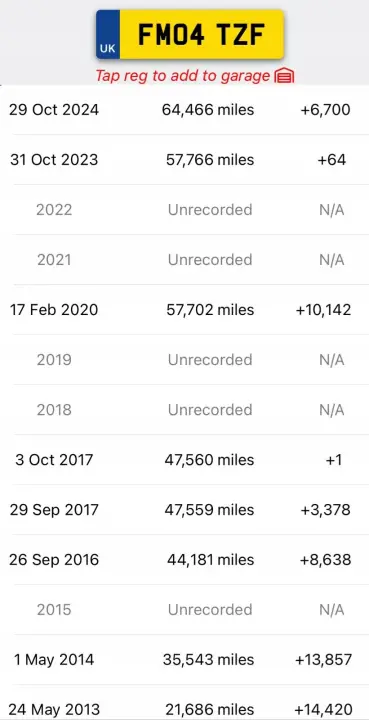Select the 26 Sep 2016 row
This screenshot has height=720, width=369.
[x=184, y=560]
